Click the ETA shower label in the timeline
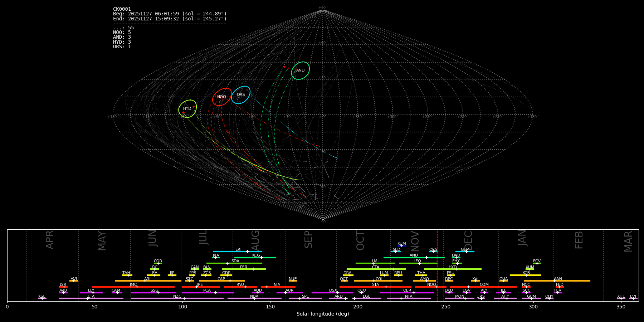The image size is (644, 322). tap(91, 297)
